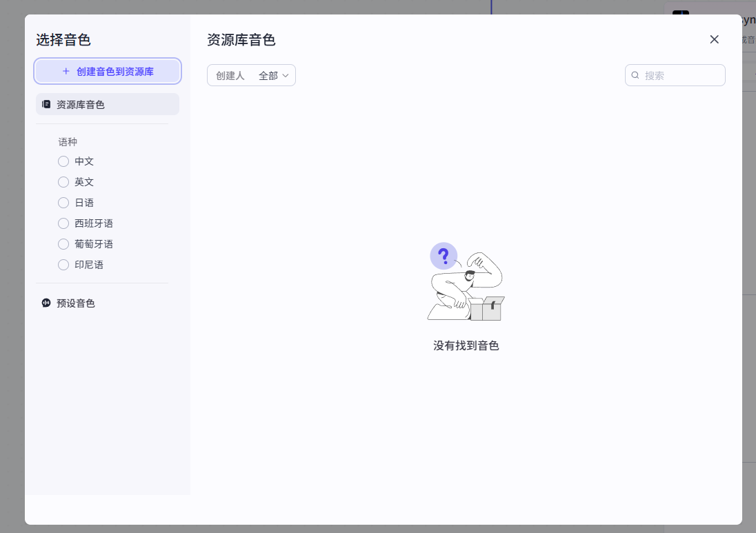Image resolution: width=756 pixels, height=533 pixels.
Task: Click the plus icon on create voice button
Action: tap(66, 71)
